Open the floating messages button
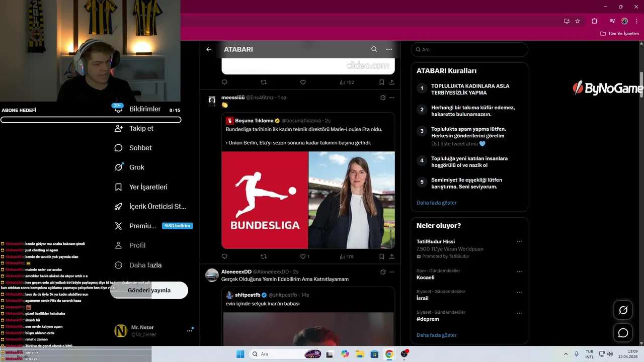This screenshot has height=362, width=644. [623, 333]
